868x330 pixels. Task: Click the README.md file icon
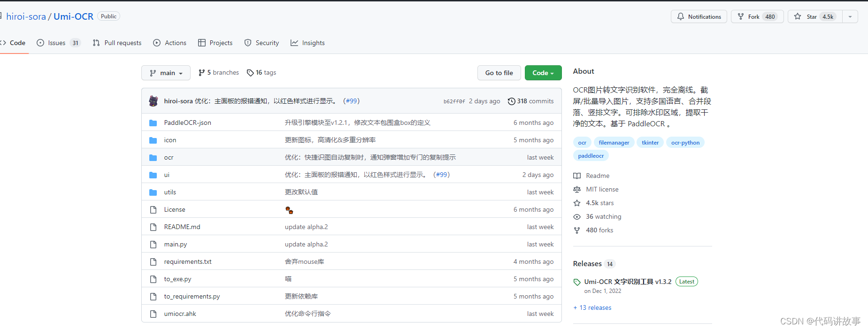click(153, 227)
